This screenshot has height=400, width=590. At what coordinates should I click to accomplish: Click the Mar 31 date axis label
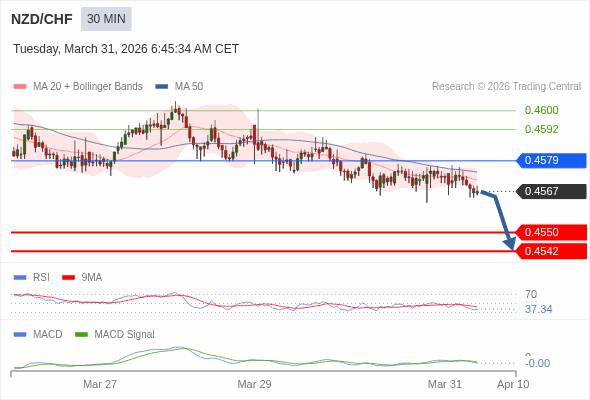coord(445,384)
